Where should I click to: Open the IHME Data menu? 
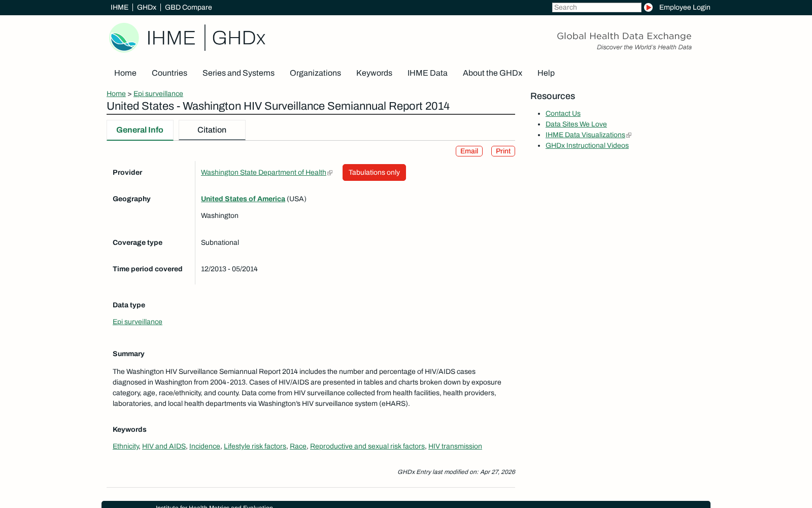(x=427, y=73)
